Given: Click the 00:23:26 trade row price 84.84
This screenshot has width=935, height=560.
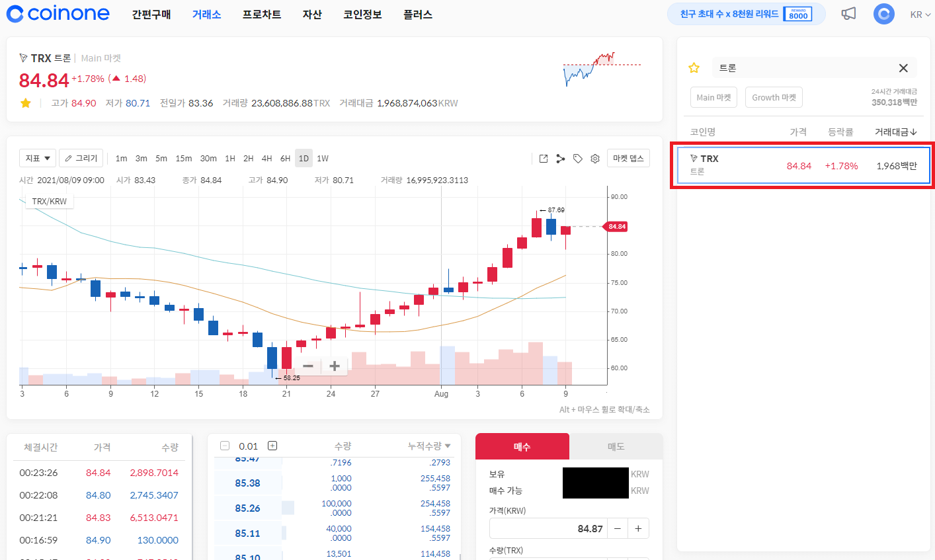Looking at the screenshot, I should coord(99,473).
